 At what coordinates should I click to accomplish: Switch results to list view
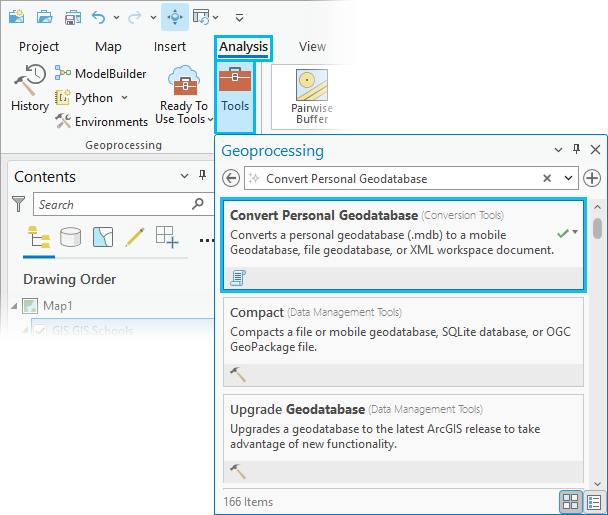pos(594,502)
